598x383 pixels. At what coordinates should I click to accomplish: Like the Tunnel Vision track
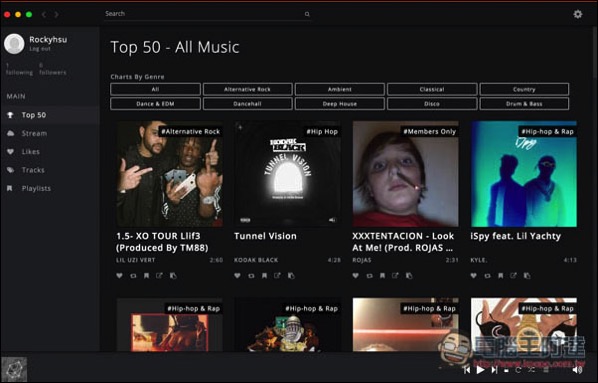pyautogui.click(x=237, y=275)
